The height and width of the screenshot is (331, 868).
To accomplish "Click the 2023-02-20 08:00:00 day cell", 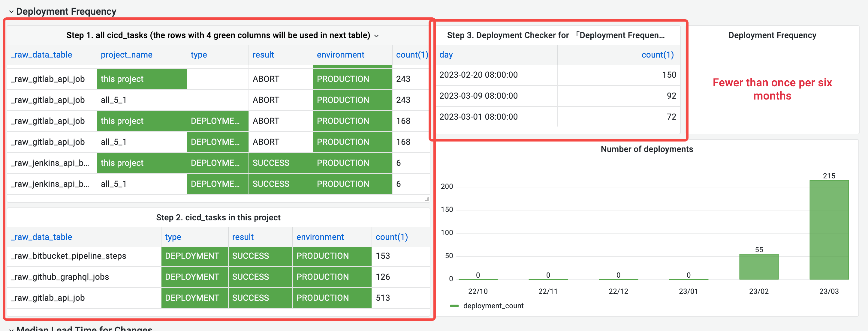I will pos(478,75).
